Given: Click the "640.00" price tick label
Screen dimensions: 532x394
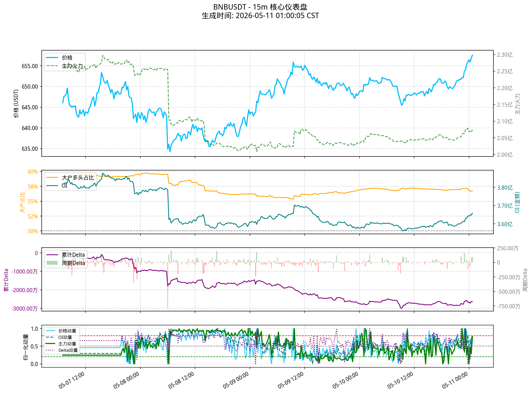Looking at the screenshot, I should (30, 128).
